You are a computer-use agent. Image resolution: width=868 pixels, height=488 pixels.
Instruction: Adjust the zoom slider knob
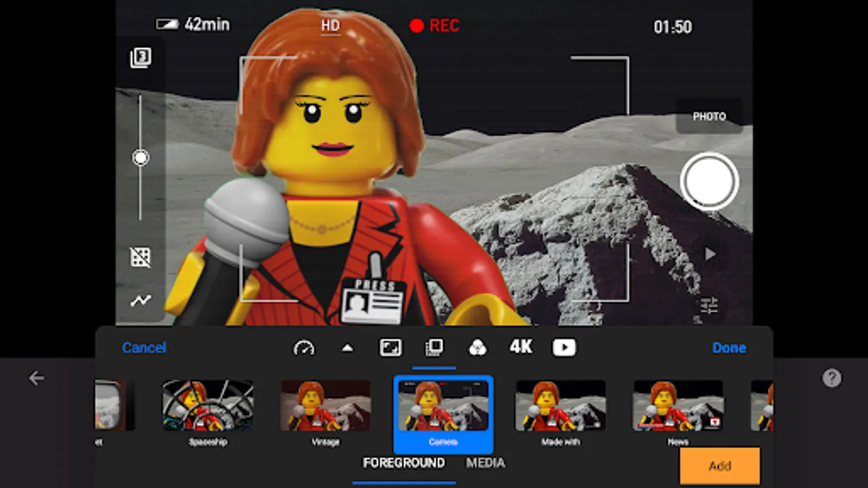tap(141, 157)
